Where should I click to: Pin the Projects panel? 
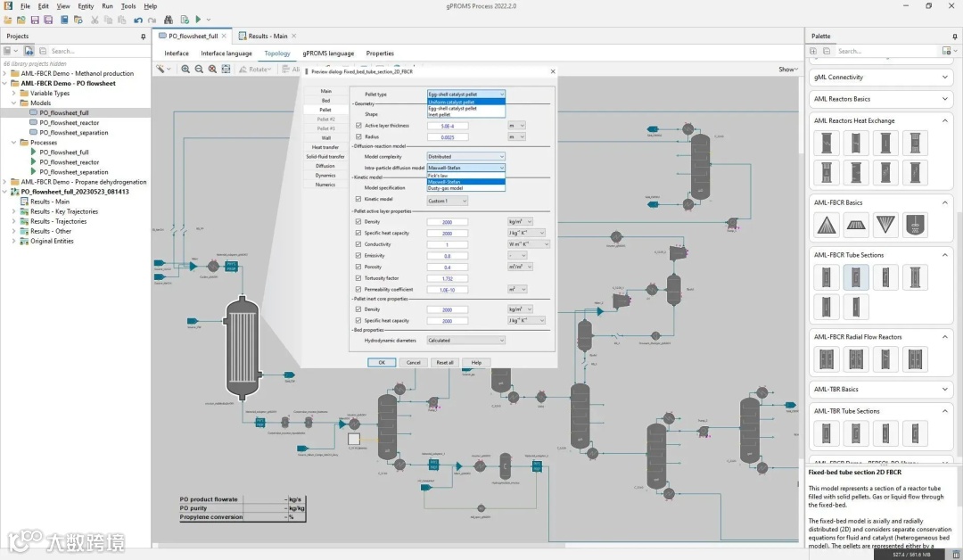pos(143,37)
